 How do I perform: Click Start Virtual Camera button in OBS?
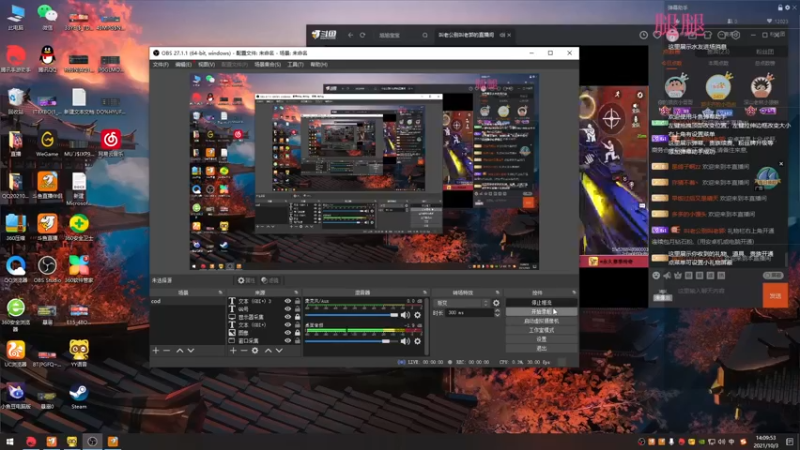pos(541,321)
